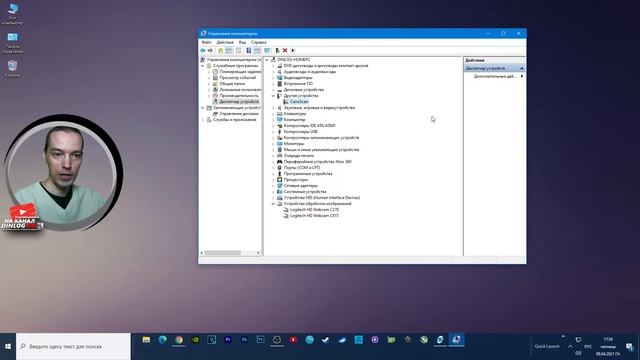Viewport: 640px width, 360px height.
Task: Click the Computer Management taskbar icon
Action: (456, 340)
